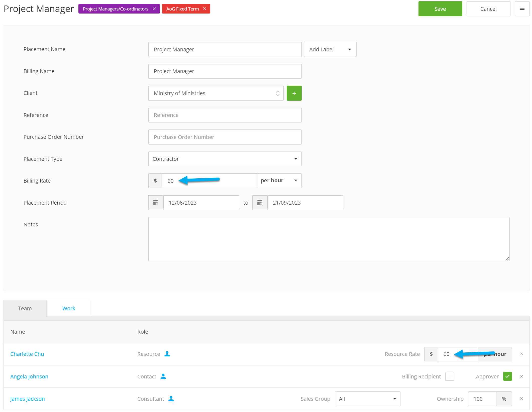This screenshot has height=412, width=532.
Task: Click the Ownership percentage field
Action: click(482, 399)
